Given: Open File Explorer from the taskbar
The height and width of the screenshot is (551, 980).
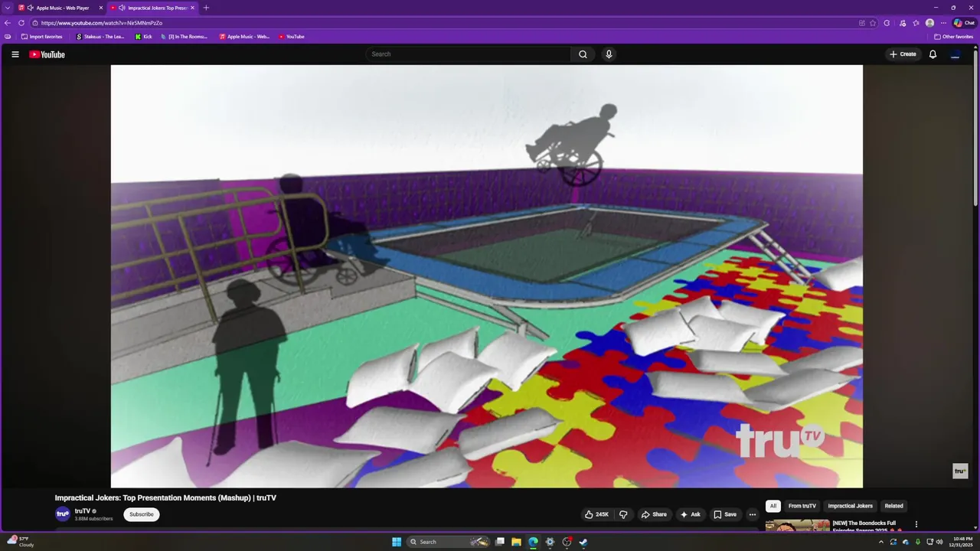Looking at the screenshot, I should 517,542.
